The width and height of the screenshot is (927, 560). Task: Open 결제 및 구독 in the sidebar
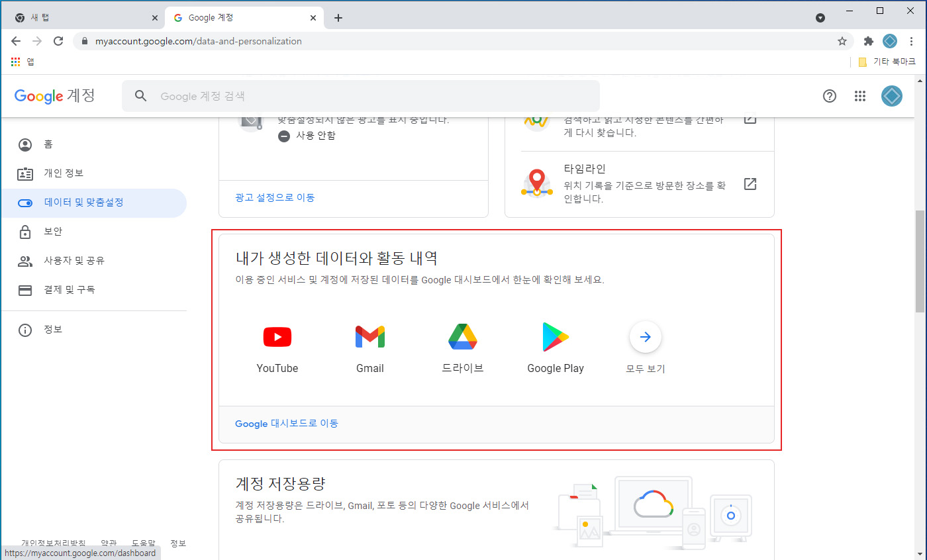(x=93, y=290)
